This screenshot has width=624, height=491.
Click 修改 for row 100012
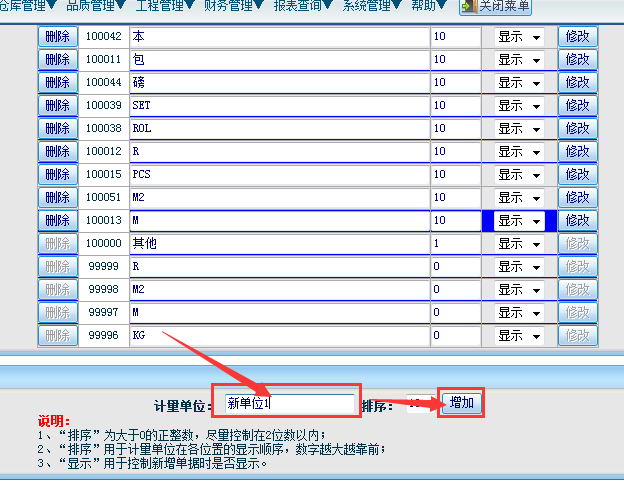[x=577, y=152]
